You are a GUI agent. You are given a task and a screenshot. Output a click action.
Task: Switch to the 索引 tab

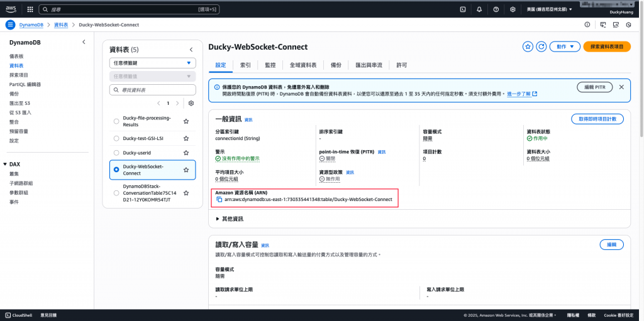pos(246,65)
